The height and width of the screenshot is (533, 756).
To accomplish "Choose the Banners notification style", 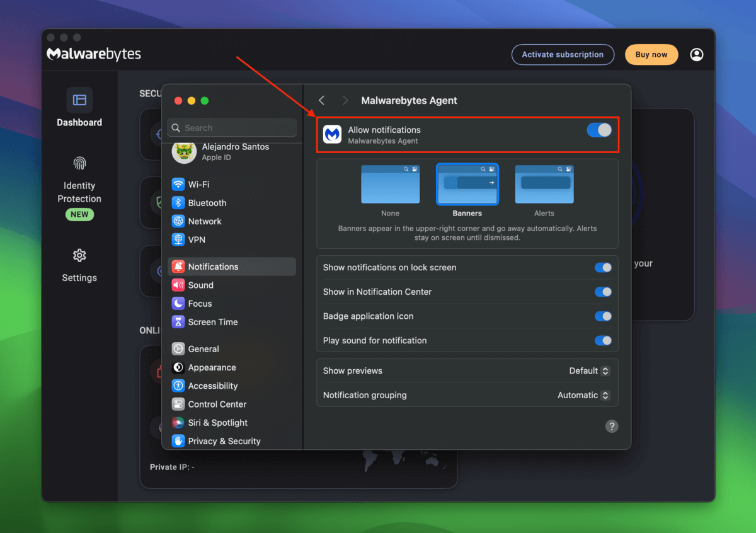I will [467, 184].
